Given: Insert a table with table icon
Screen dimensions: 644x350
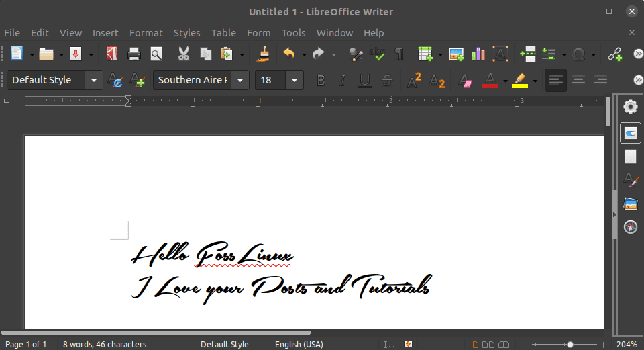Looking at the screenshot, I should (425, 54).
